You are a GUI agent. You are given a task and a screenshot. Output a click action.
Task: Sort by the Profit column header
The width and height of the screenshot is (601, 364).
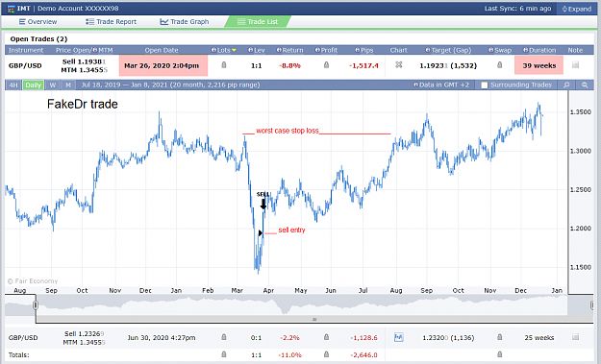click(x=326, y=50)
